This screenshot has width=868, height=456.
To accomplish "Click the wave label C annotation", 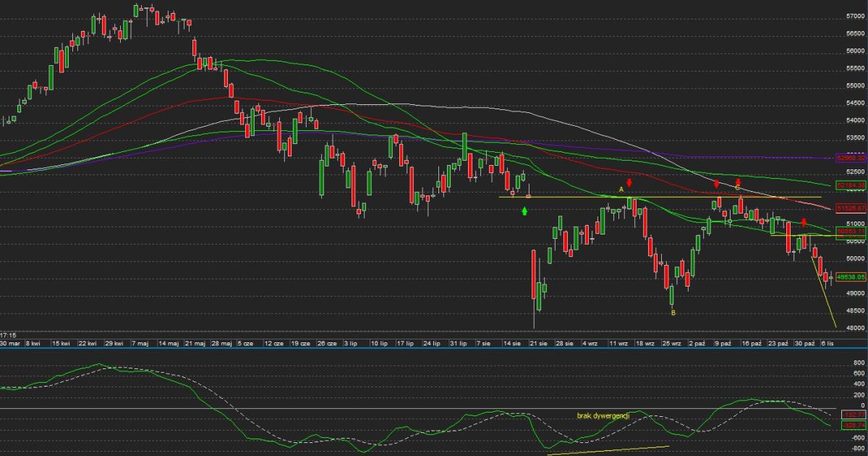I will click(x=737, y=188).
